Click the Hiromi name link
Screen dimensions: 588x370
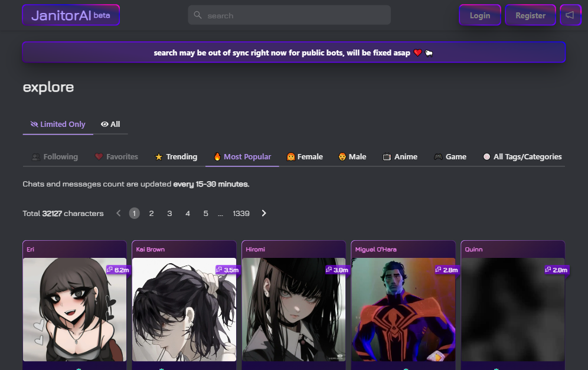(x=256, y=249)
